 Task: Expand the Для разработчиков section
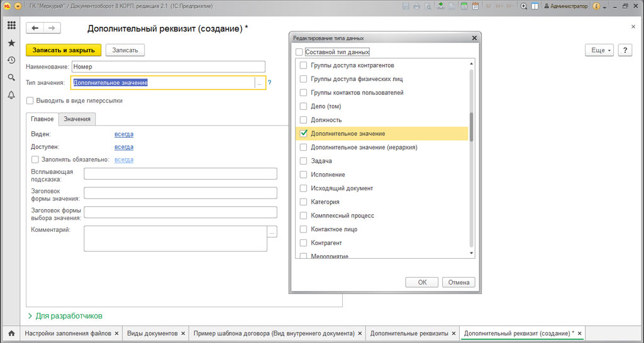65,316
